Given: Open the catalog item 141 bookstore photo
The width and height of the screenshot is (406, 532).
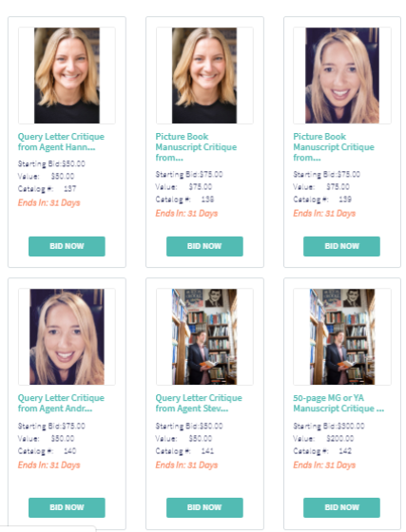Looking at the screenshot, I should 204,336.
